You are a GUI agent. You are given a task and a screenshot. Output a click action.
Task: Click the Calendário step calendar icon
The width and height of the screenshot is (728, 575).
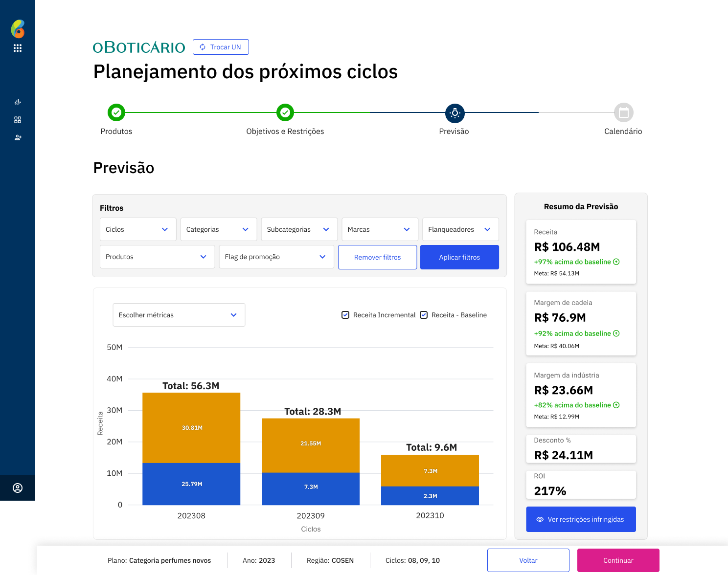pos(623,113)
